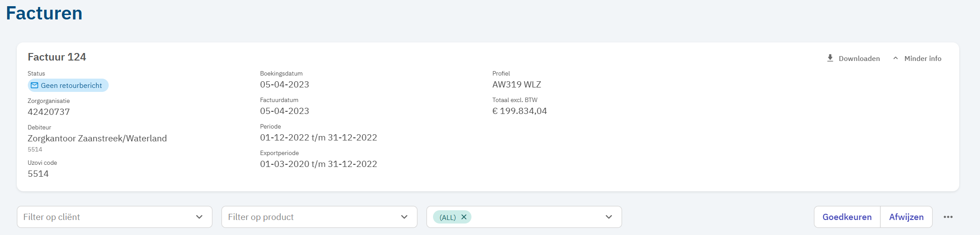Click the total amount € 199.834,04
The image size is (980, 235).
pyautogui.click(x=520, y=111)
